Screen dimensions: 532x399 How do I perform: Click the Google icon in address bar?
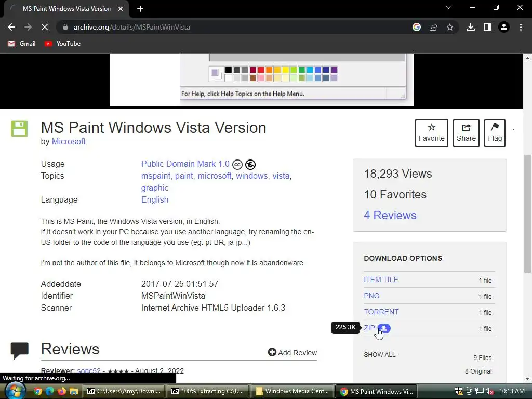pyautogui.click(x=417, y=27)
